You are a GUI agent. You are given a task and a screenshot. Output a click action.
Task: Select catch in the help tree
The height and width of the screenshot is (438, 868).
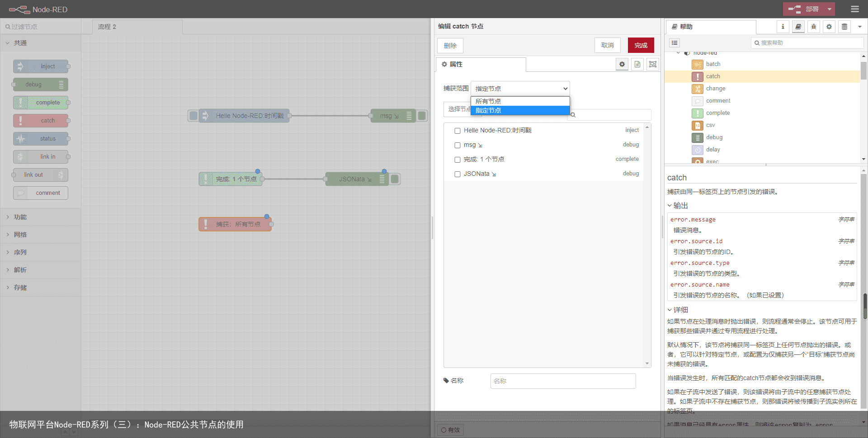point(762,76)
